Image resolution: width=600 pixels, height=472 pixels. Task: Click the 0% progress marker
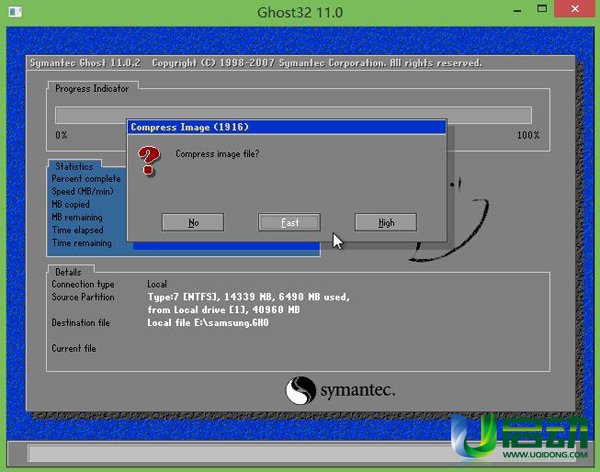tap(61, 135)
